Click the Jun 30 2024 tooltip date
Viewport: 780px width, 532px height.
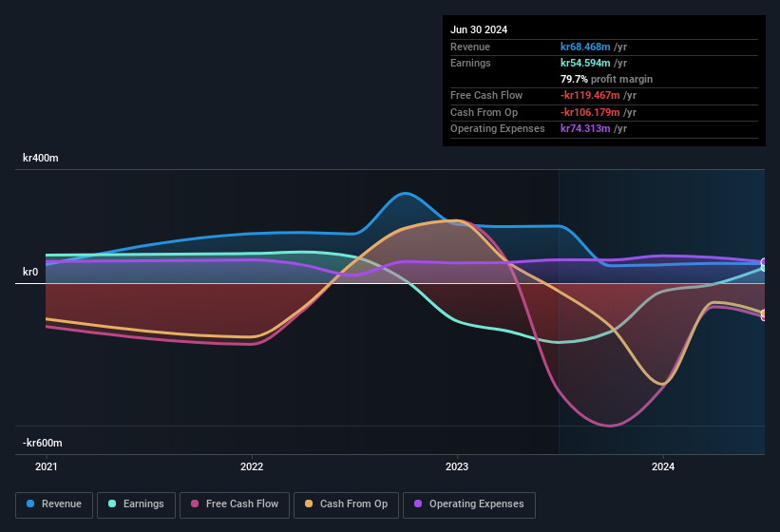pyautogui.click(x=479, y=29)
